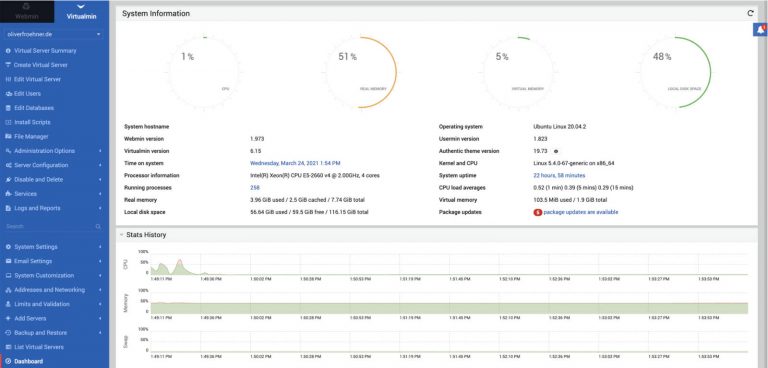
Task: Expand the Add Servers submenu arrow
Action: [100, 319]
